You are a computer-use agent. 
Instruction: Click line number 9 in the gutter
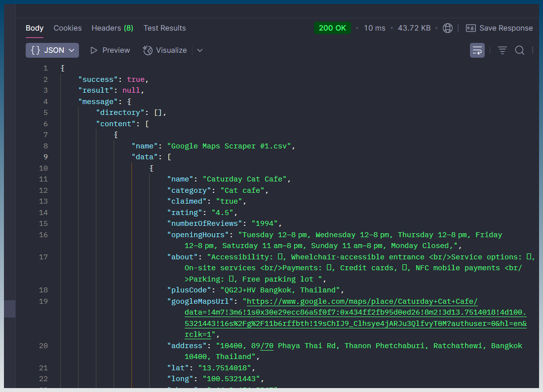tap(46, 157)
